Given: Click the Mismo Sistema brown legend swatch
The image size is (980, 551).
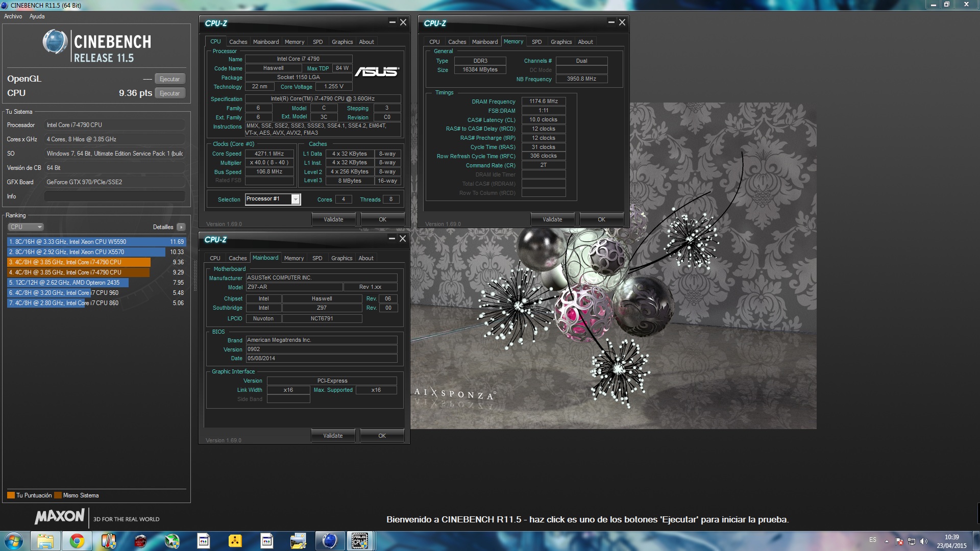Looking at the screenshot, I should [58, 495].
